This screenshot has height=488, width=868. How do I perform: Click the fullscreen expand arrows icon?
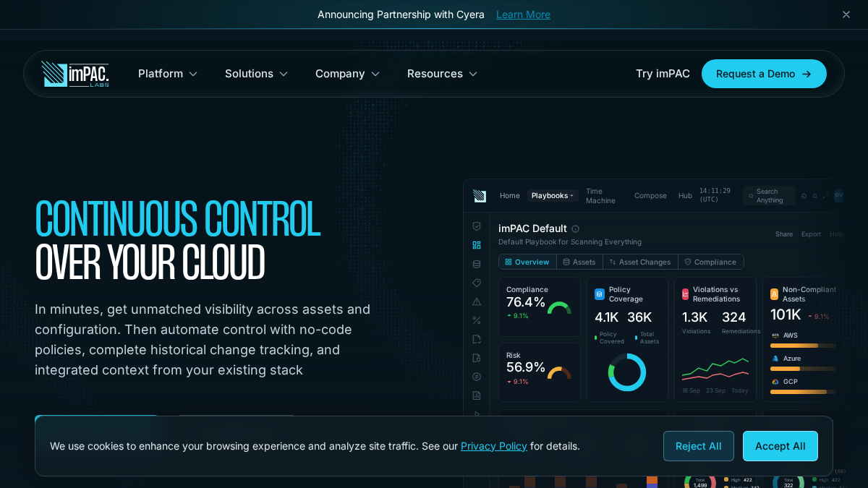[x=825, y=196]
